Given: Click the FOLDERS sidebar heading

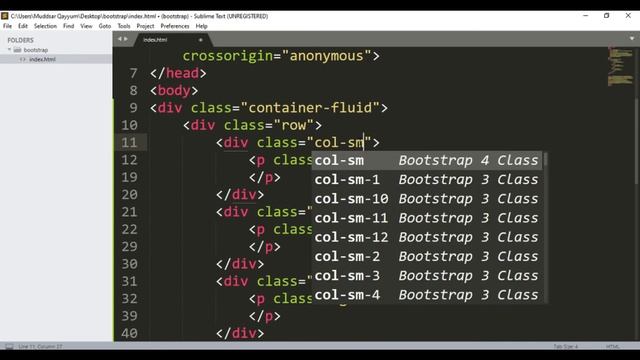Looking at the screenshot, I should click(x=20, y=40).
